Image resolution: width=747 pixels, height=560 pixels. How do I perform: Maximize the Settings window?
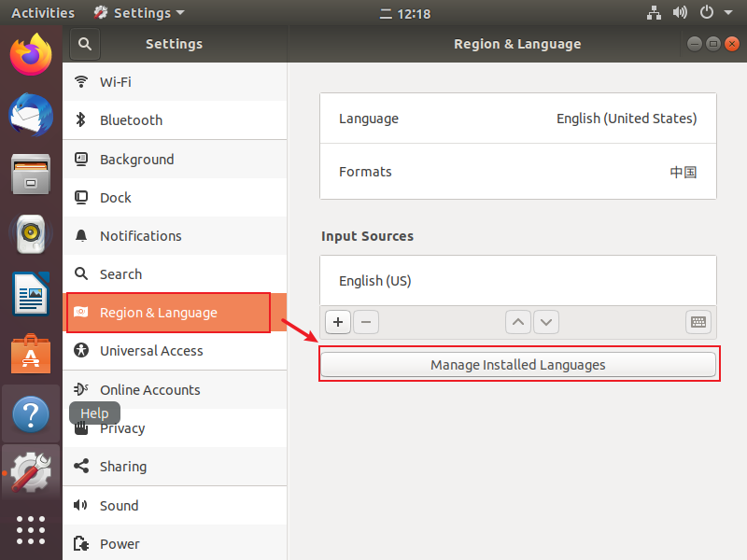tap(712, 44)
